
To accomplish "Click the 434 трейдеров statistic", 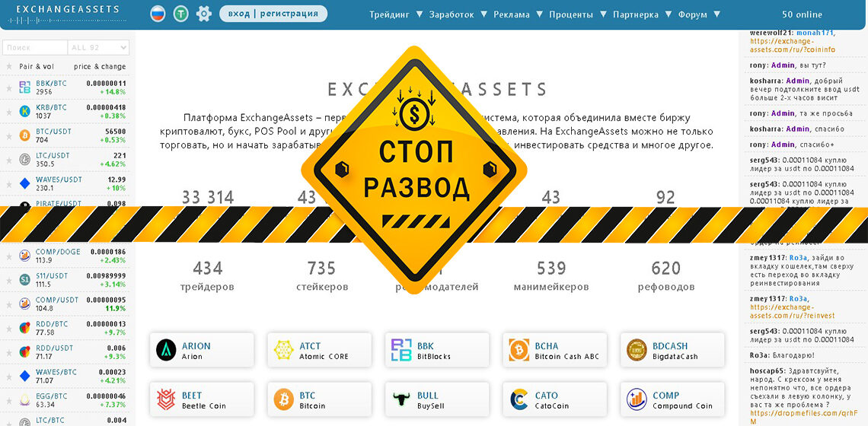I will coord(207,277).
